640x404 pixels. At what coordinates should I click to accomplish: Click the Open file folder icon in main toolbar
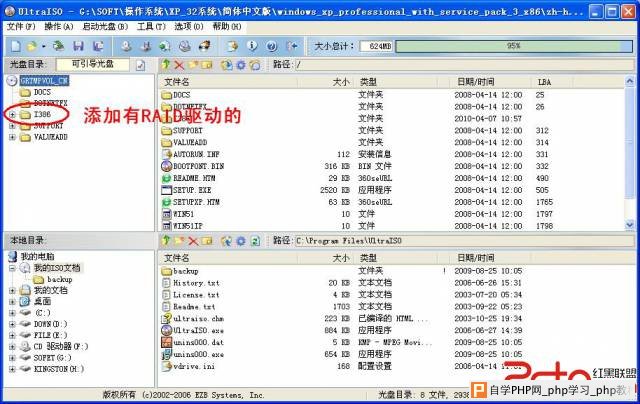coord(31,46)
